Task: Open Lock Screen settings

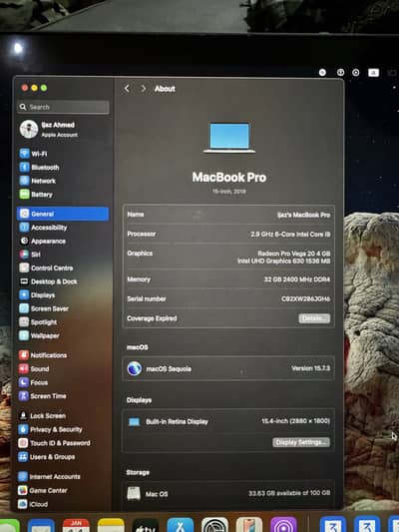Action: coord(42,415)
